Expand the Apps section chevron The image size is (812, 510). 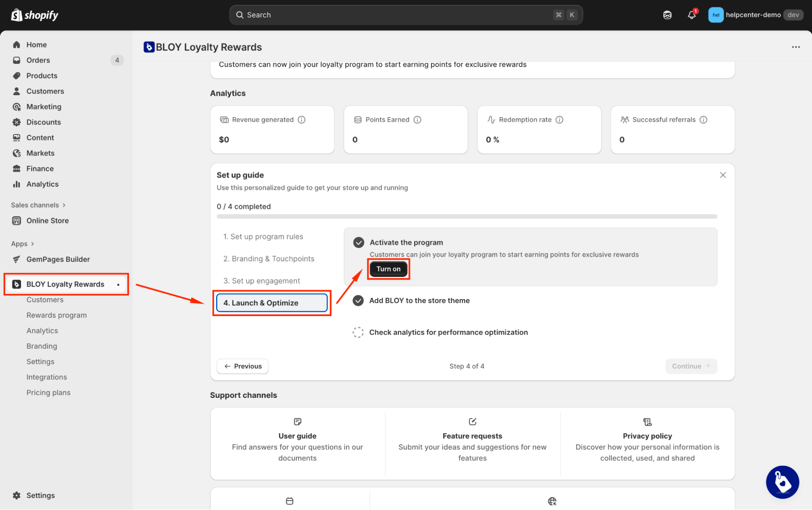coord(32,244)
